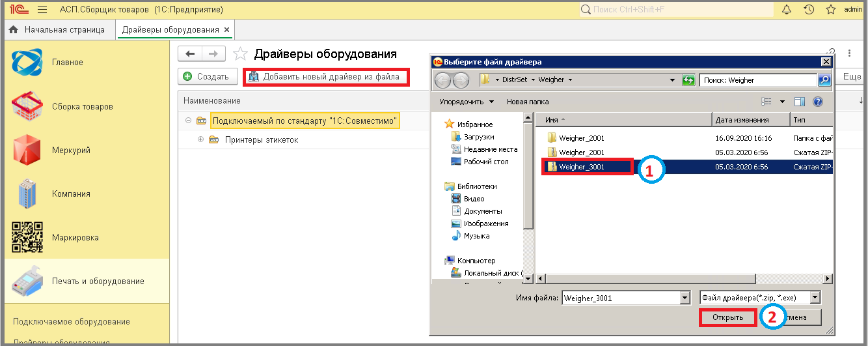
Task: Expand Weigher path segment dropdown
Action: click(571, 80)
